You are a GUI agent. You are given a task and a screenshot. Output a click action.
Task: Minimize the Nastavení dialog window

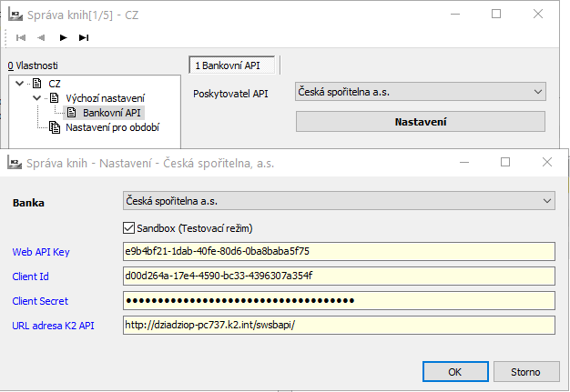[x=464, y=162]
